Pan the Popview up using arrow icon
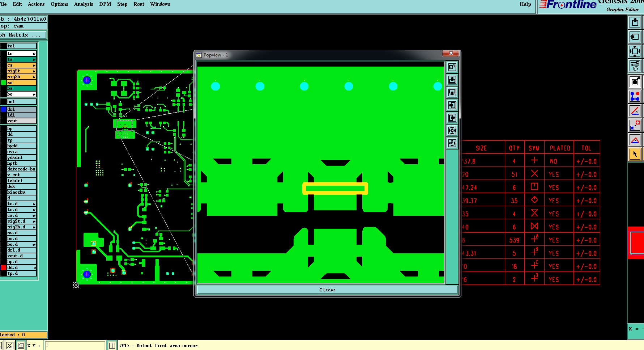644x350 pixels. [452, 80]
